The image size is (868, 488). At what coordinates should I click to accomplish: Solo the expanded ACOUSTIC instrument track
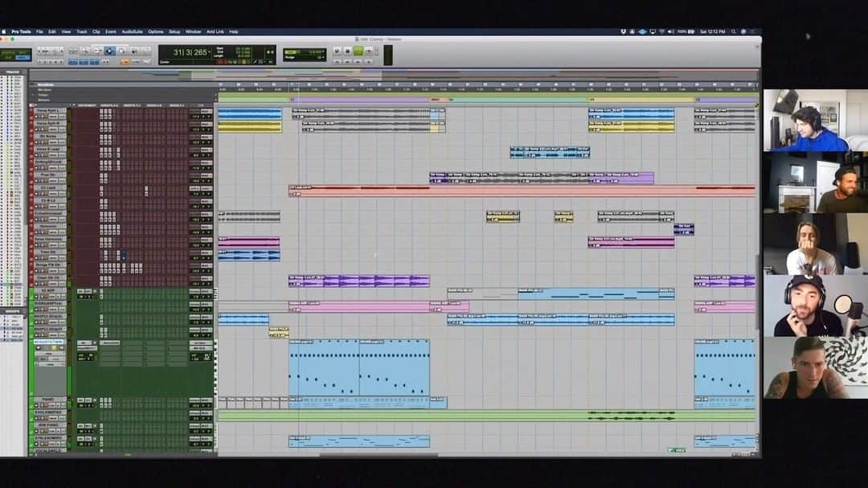pyautogui.click(x=53, y=349)
